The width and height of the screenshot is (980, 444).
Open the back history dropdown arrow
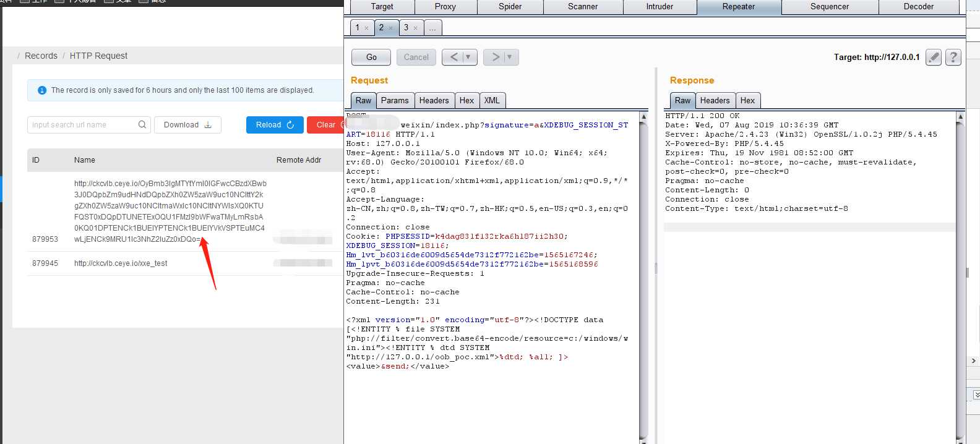pyautogui.click(x=468, y=57)
